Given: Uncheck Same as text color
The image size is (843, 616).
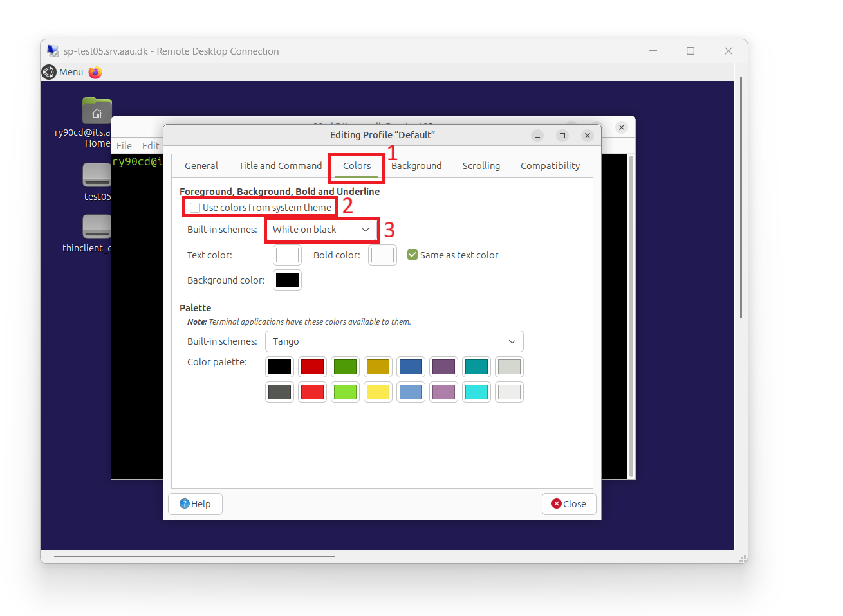Looking at the screenshot, I should tap(412, 255).
